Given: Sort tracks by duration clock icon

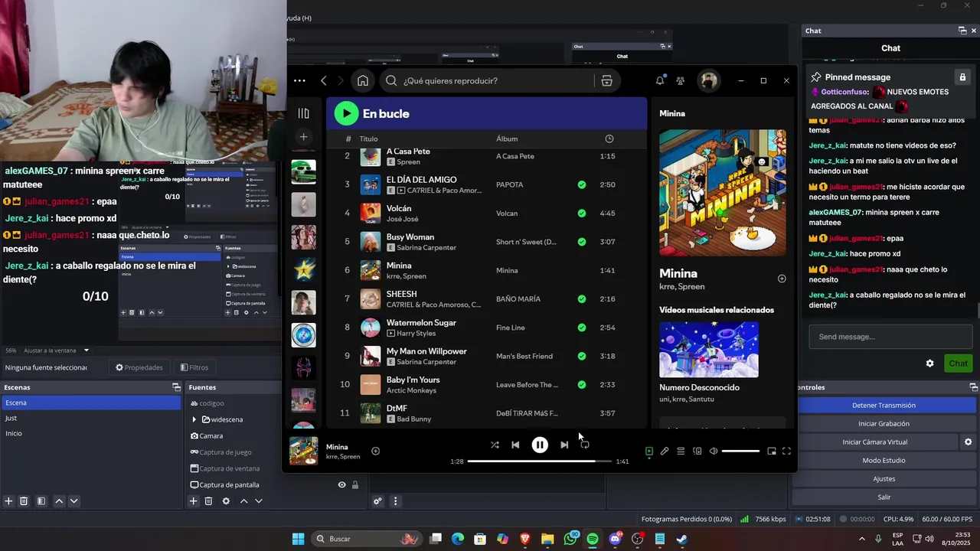Looking at the screenshot, I should point(609,139).
